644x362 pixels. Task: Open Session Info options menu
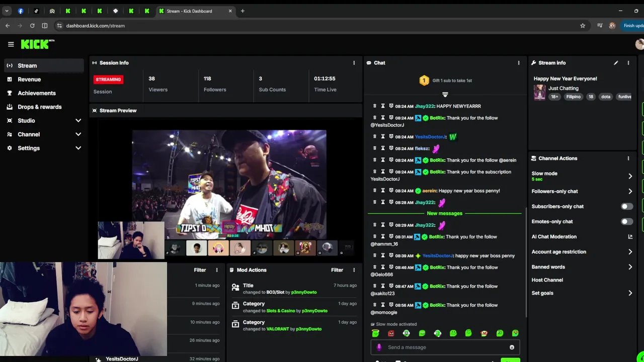click(x=354, y=63)
